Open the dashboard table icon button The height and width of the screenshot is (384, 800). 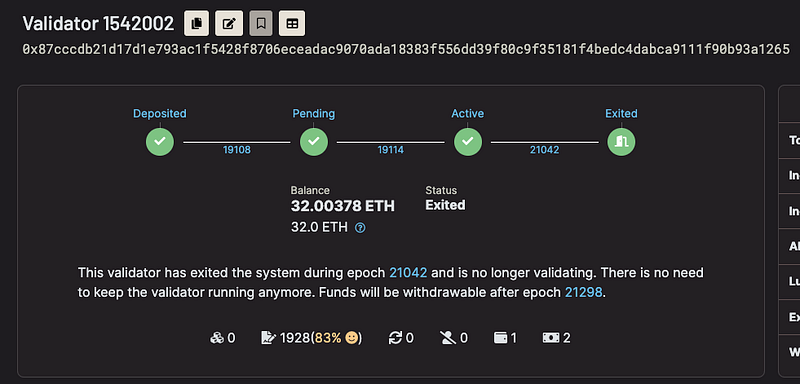tap(292, 23)
